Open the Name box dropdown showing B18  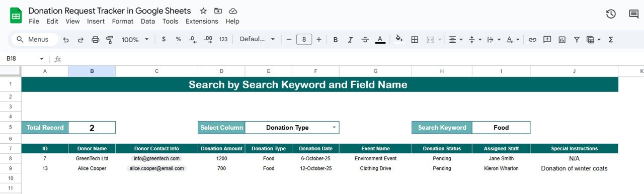click(42, 59)
